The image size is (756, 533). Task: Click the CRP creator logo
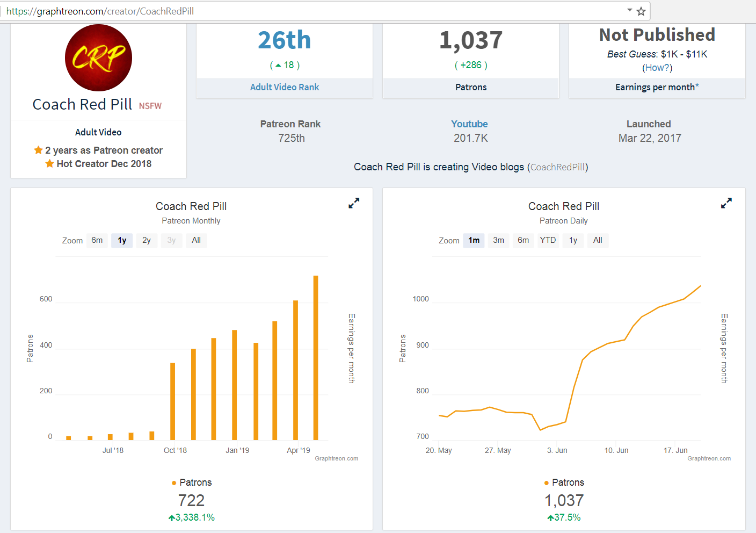[x=98, y=57]
